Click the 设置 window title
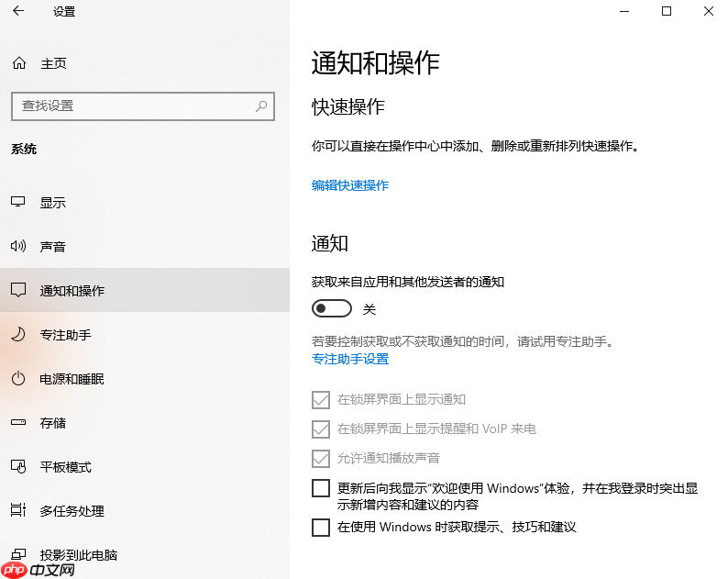 (x=64, y=11)
